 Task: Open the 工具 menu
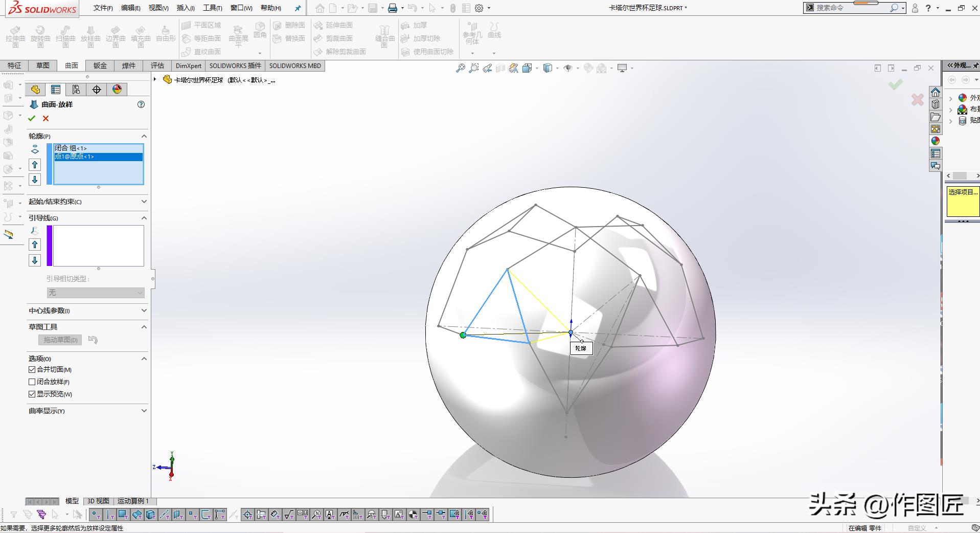click(212, 8)
